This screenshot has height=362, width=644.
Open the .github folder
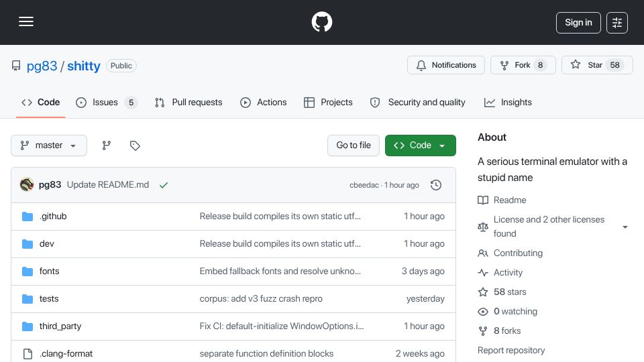(x=53, y=217)
